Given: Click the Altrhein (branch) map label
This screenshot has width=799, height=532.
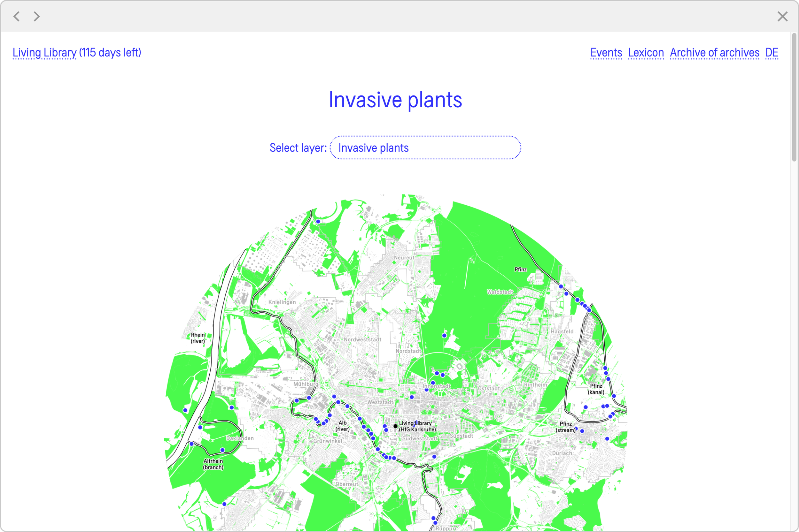Looking at the screenshot, I should coord(213,464).
